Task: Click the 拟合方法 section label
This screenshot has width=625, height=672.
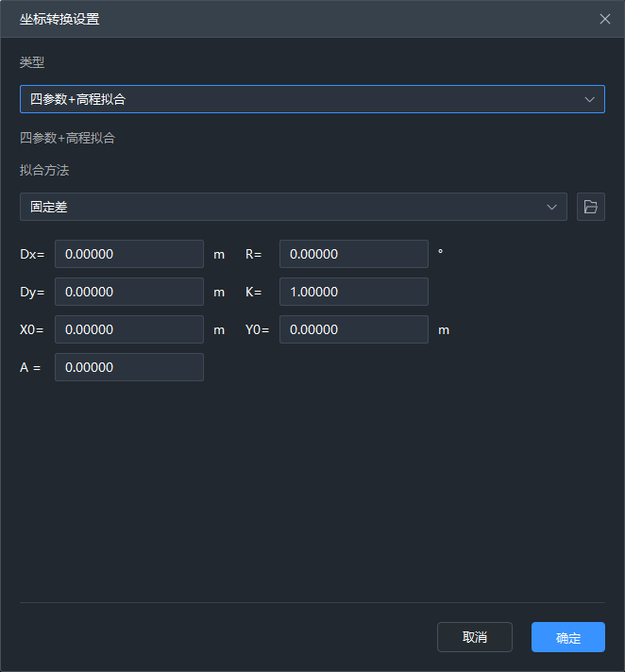Action: [x=44, y=171]
